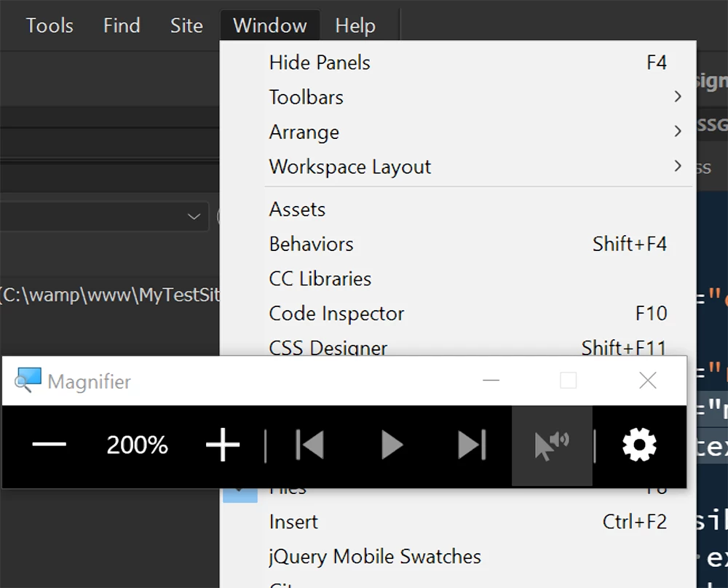Click Magnifier previous sentence button

pos(309,445)
